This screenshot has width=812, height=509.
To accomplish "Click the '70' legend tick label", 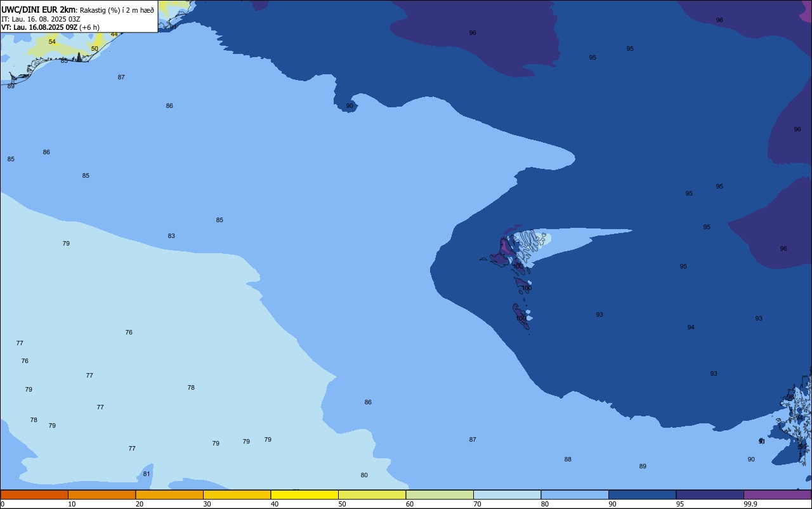I will 477,504.
